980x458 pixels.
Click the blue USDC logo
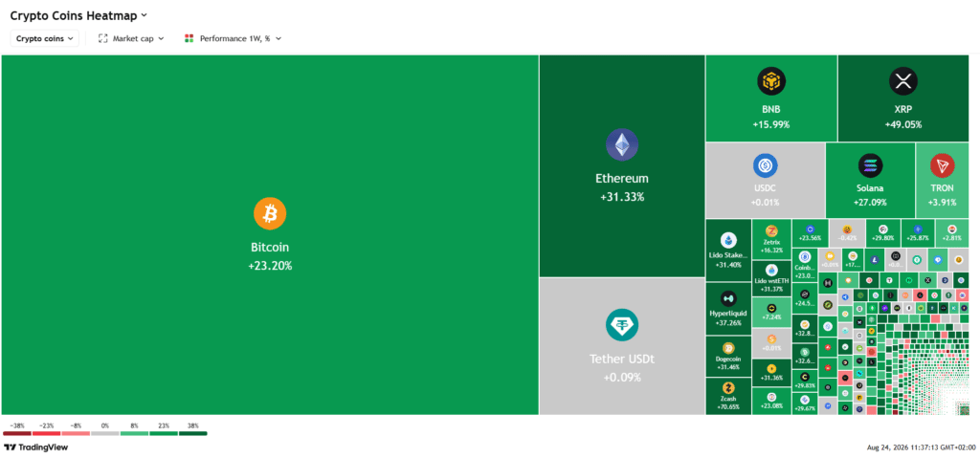click(765, 165)
